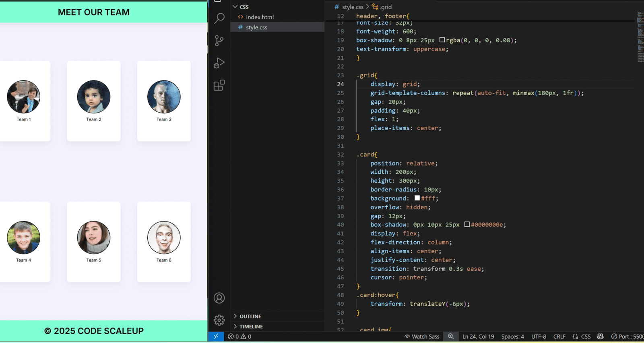
Task: Expand the OUTLINE section
Action: pyautogui.click(x=250, y=316)
